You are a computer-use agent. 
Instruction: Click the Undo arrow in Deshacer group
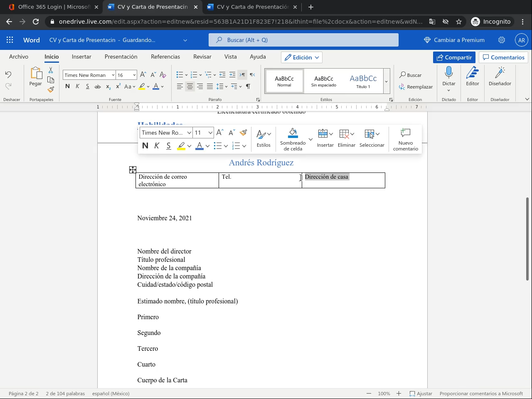coord(8,74)
